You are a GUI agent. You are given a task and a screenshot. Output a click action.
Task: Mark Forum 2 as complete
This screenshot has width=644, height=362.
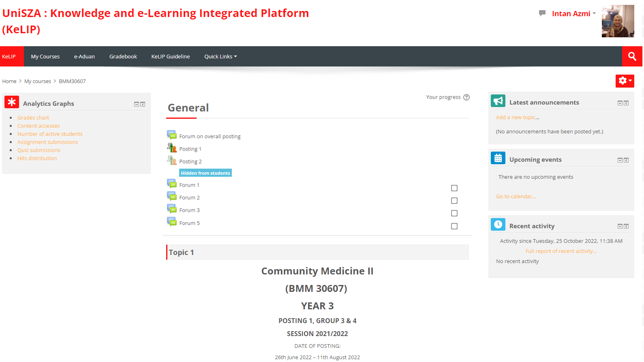tap(454, 201)
